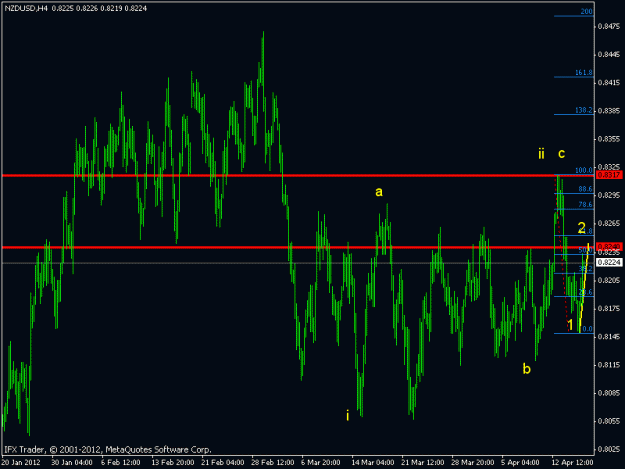Click the 0.8175 price scale value
Viewport: 625px width, 469px height.
click(609, 308)
